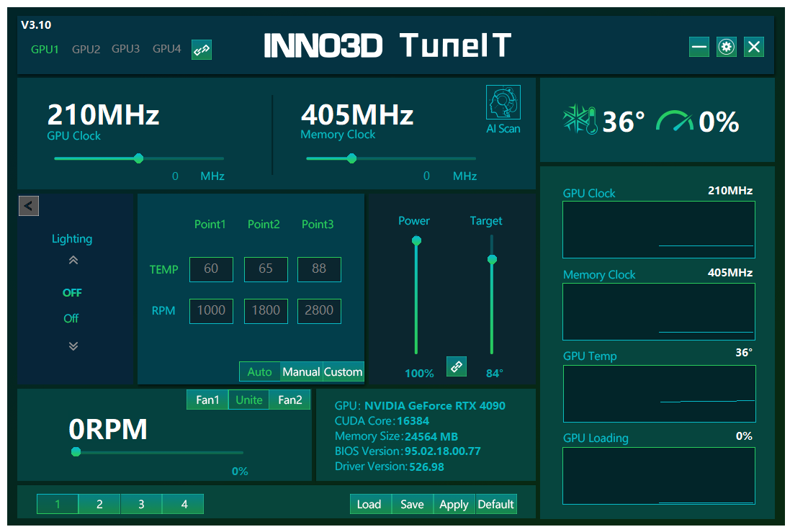Switch to GPU2

pos(86,50)
